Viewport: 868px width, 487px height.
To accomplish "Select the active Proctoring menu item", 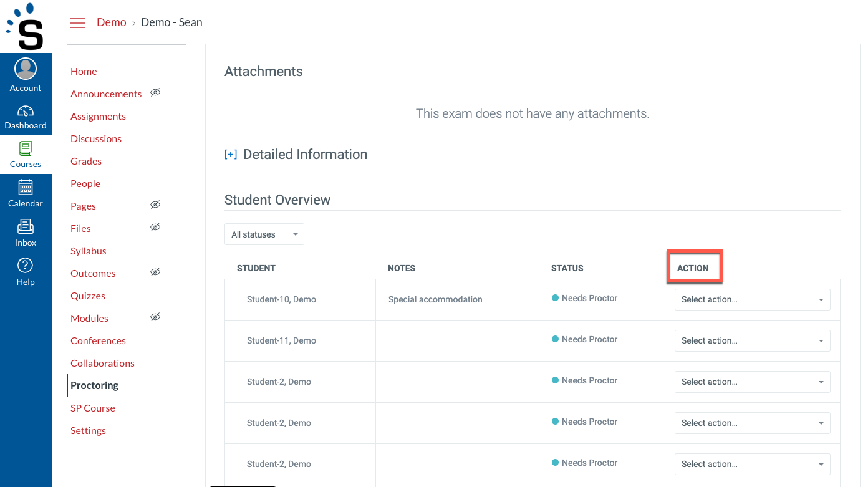I will click(94, 386).
